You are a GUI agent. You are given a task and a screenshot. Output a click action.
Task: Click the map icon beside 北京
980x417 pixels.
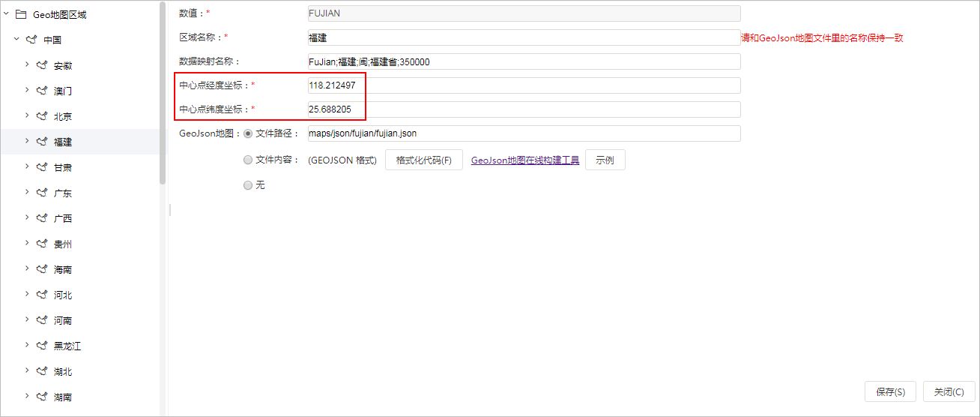42,116
